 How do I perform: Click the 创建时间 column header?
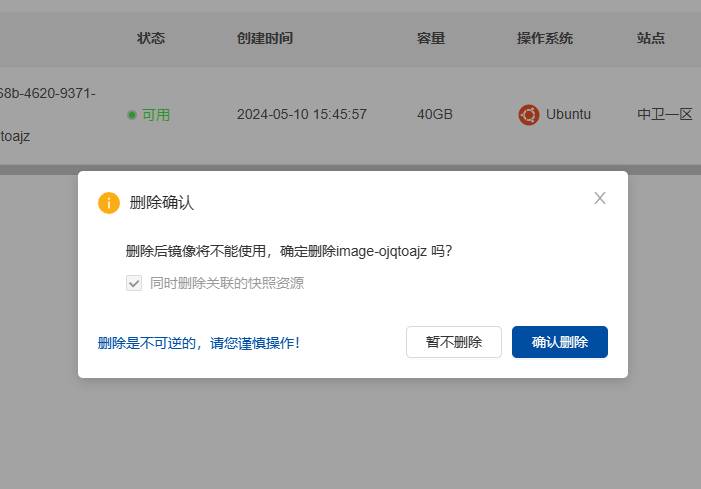coord(265,38)
